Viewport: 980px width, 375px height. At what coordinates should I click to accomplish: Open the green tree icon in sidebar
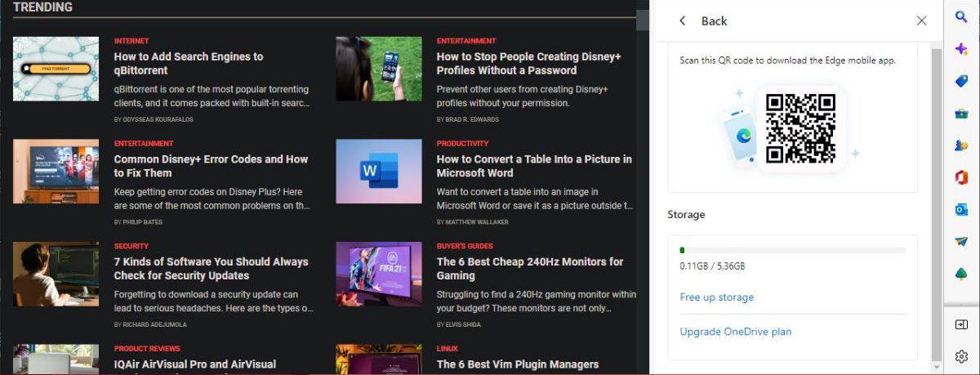coord(961,274)
